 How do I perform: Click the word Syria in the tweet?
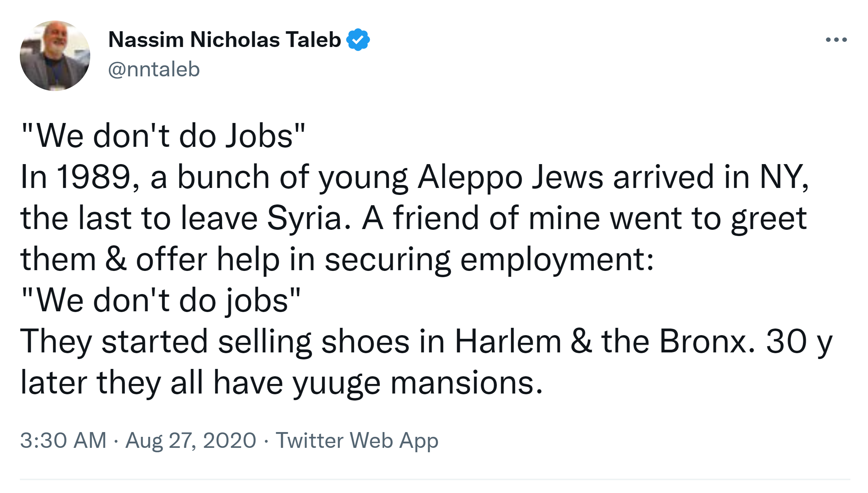(304, 218)
